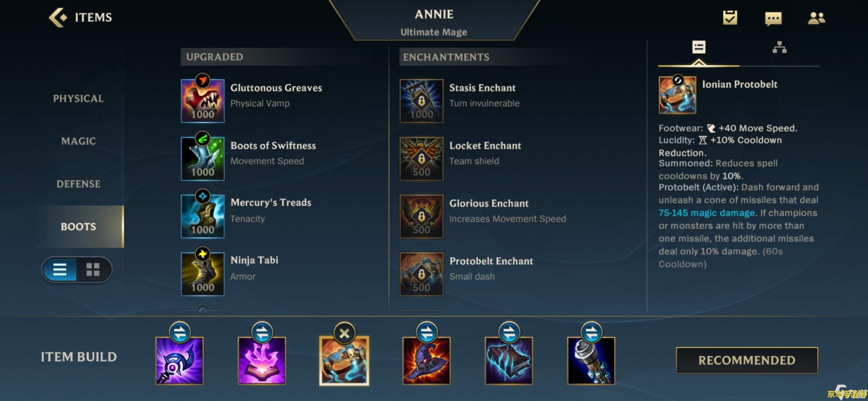Select the Boots of Swiftness icon

(x=203, y=159)
